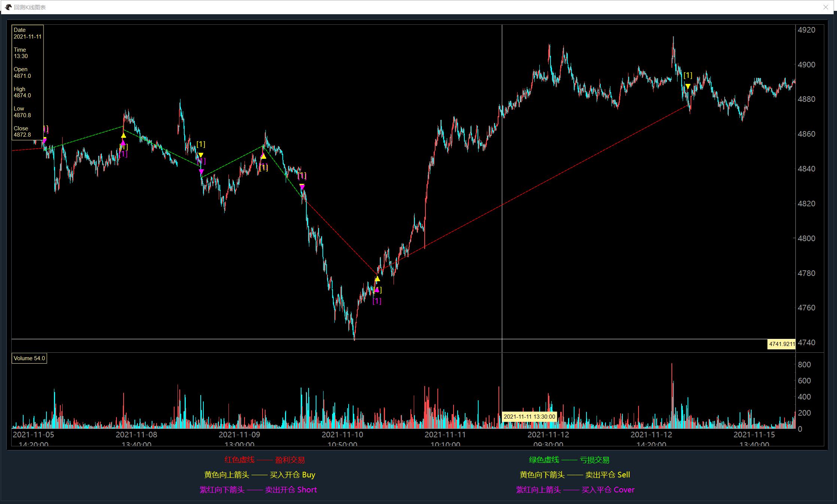The height and width of the screenshot is (504, 837).
Task: Click the green dashed line loss trade legend
Action: (x=569, y=460)
